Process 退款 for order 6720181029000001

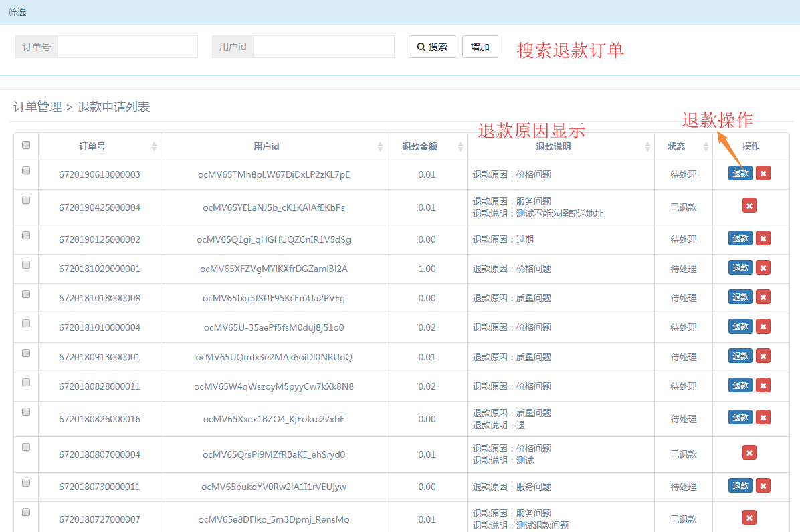740,267
